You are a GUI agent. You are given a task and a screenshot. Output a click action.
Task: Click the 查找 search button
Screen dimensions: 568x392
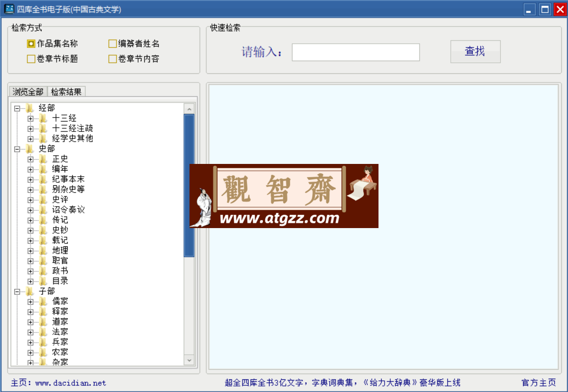(475, 51)
